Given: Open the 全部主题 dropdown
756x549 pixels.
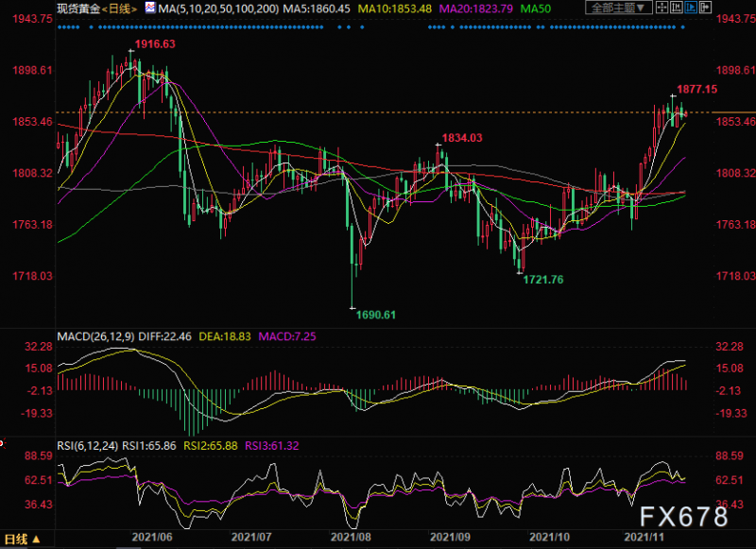Looking at the screenshot, I should (619, 8).
